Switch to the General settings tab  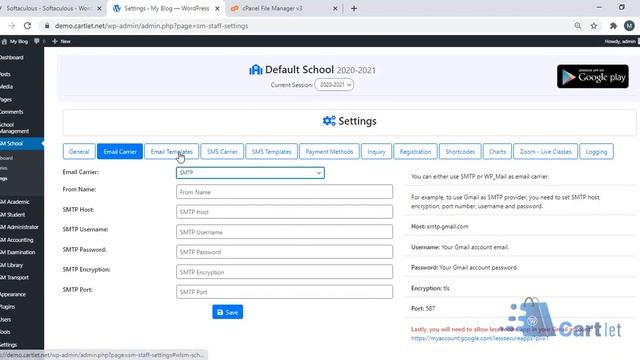click(x=79, y=151)
